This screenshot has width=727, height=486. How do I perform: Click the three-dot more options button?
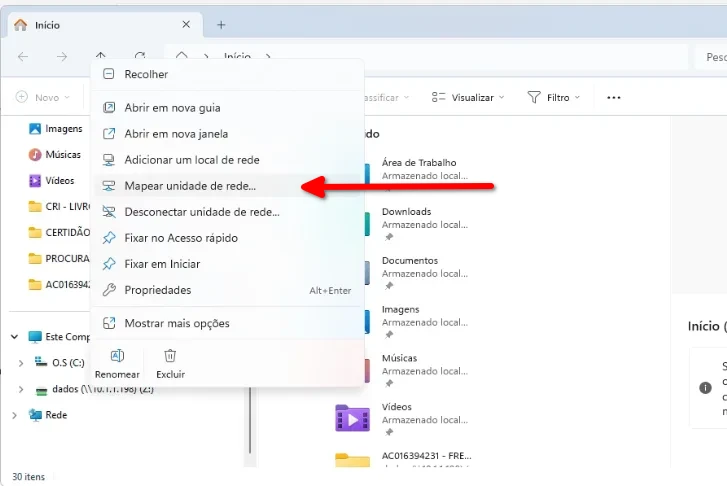613,97
